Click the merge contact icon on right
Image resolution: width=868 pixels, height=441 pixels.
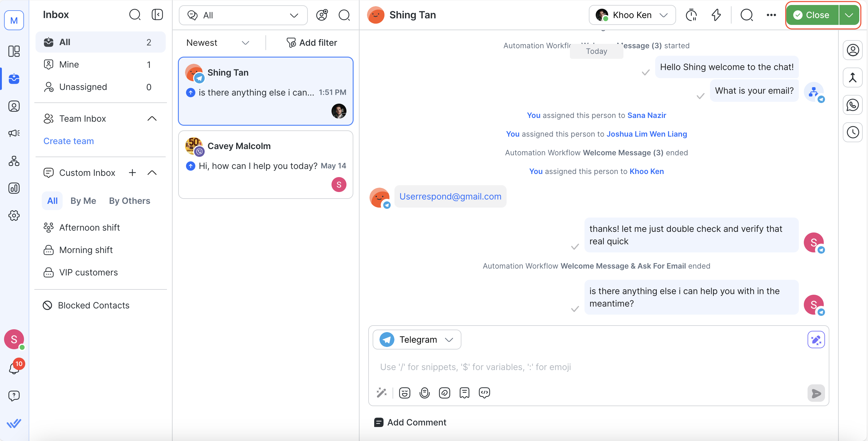point(852,78)
